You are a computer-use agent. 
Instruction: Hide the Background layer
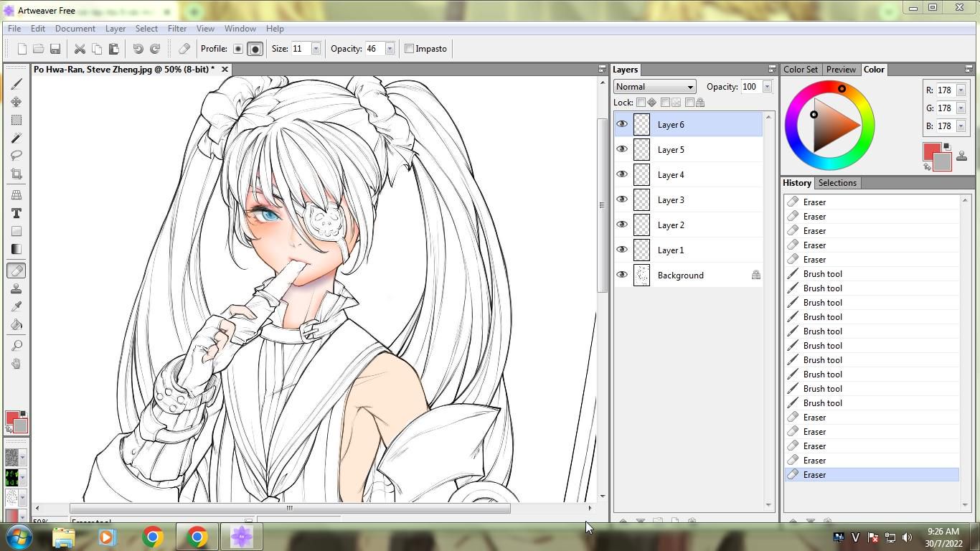click(622, 275)
